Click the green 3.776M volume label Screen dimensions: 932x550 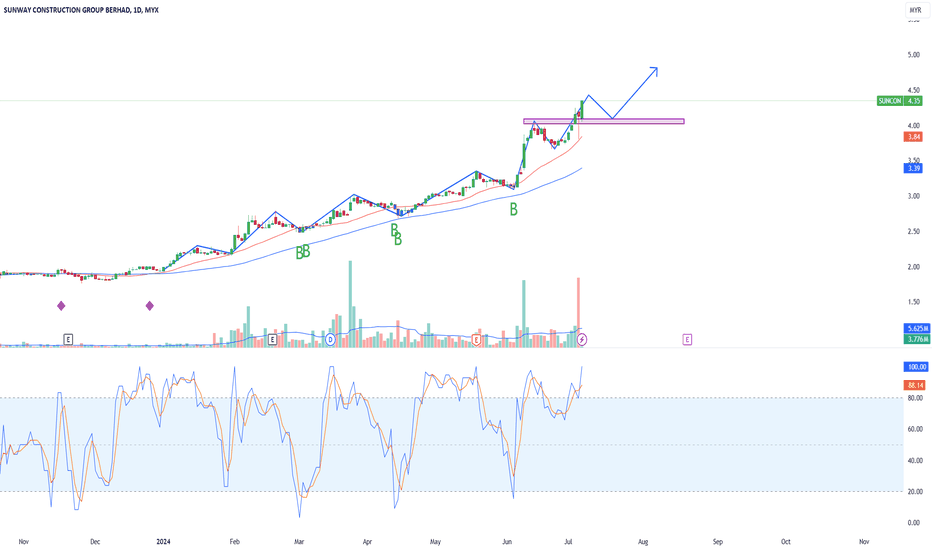(917, 339)
